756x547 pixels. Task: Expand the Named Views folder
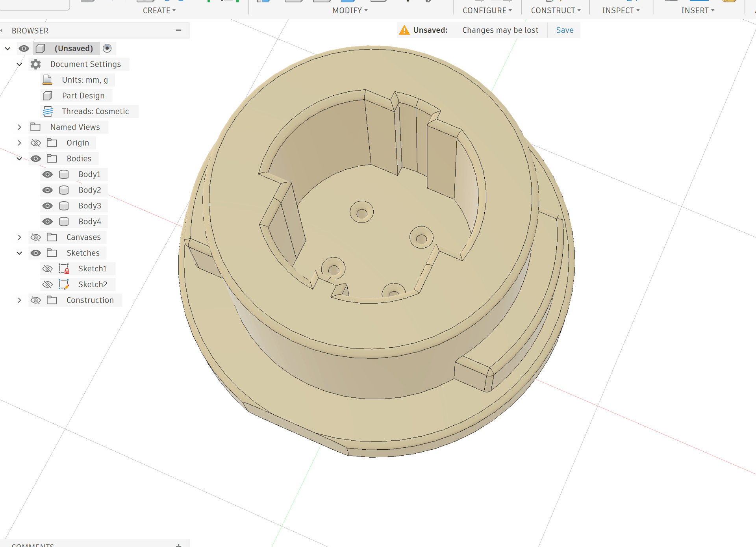pos(19,127)
